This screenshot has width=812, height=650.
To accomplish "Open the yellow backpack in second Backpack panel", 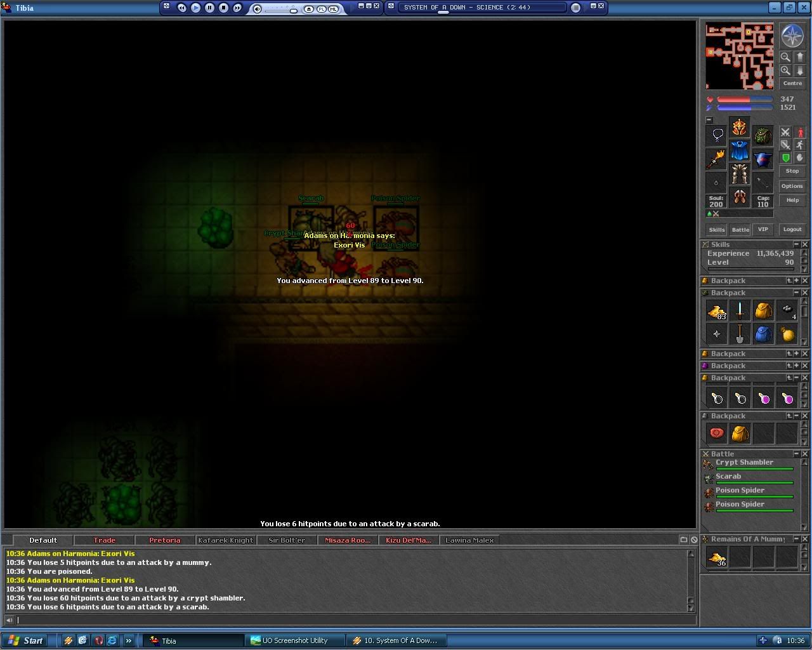I will (763, 310).
